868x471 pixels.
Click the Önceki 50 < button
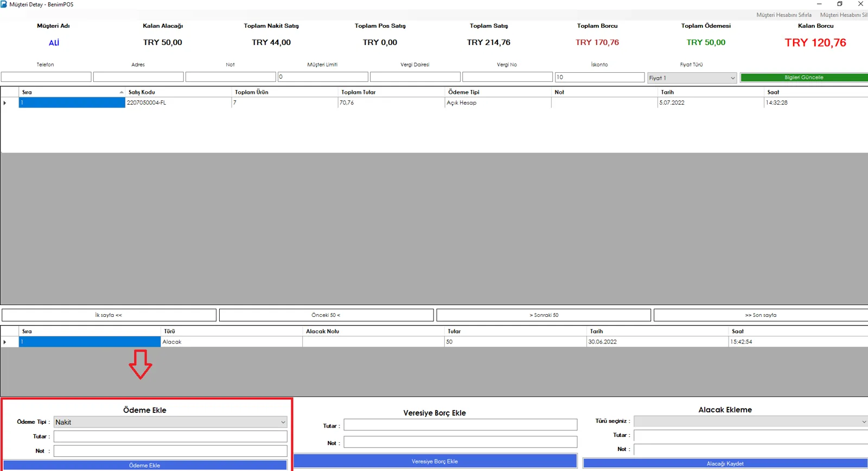[x=326, y=315]
